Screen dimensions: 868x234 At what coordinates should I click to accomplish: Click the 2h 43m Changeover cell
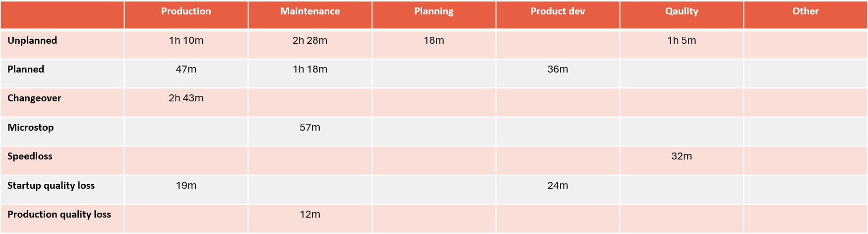coord(186,98)
